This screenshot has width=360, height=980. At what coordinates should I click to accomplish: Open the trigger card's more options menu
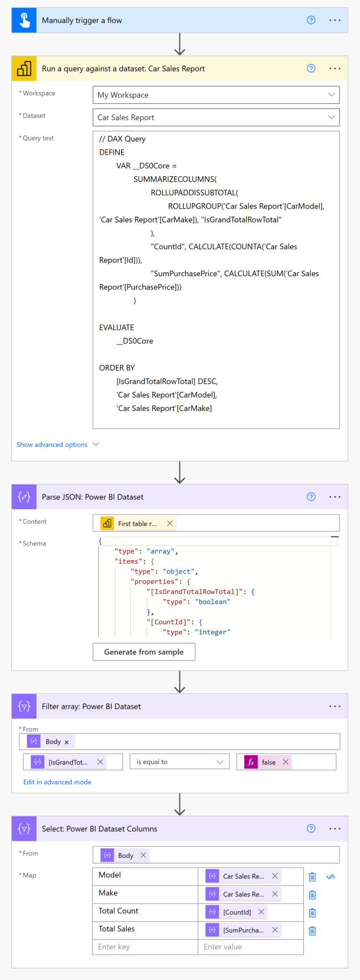[x=335, y=20]
